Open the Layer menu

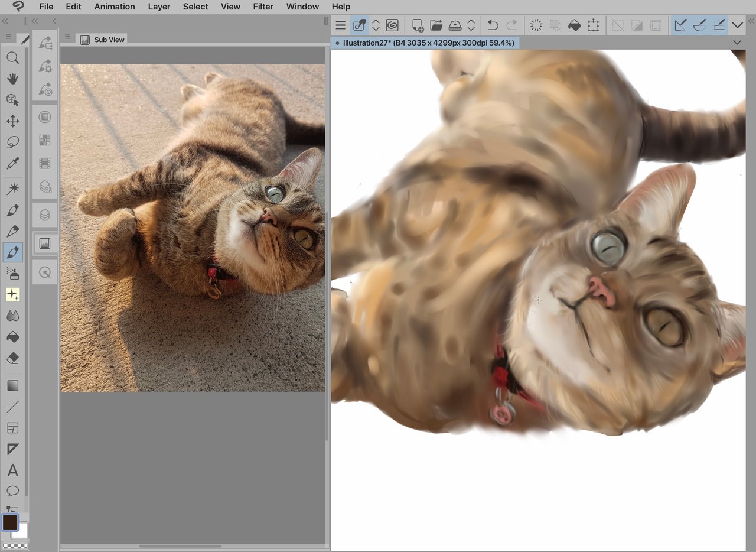pos(159,7)
